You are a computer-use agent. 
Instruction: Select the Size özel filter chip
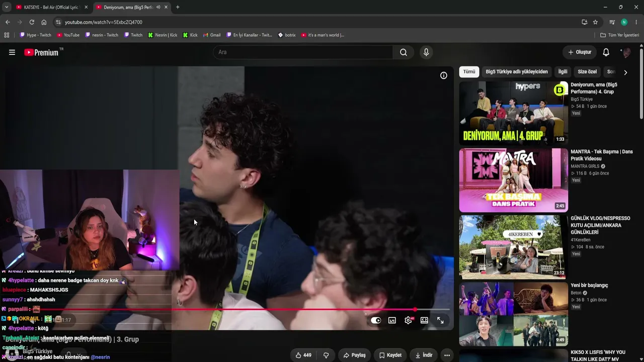tap(587, 72)
